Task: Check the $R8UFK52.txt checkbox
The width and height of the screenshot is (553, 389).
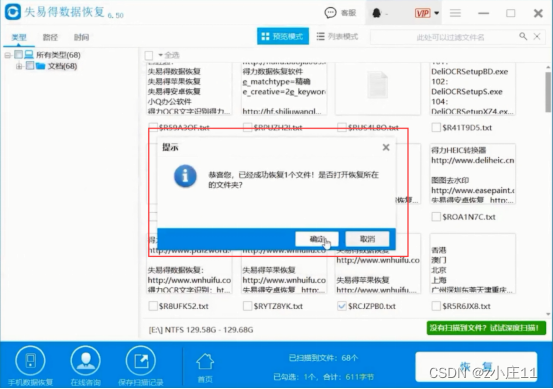Action: point(153,306)
